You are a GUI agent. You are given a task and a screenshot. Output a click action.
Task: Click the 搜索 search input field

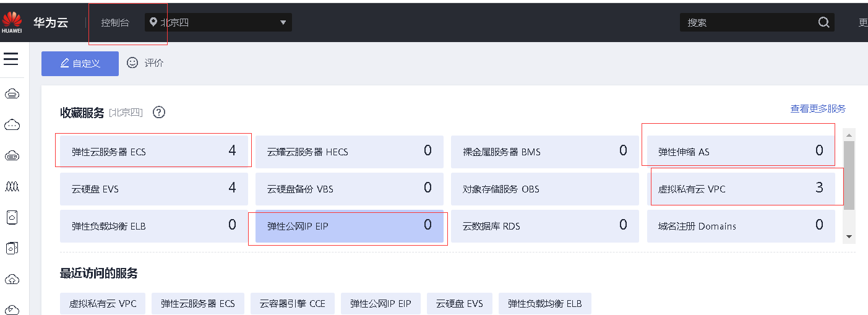pyautogui.click(x=749, y=23)
